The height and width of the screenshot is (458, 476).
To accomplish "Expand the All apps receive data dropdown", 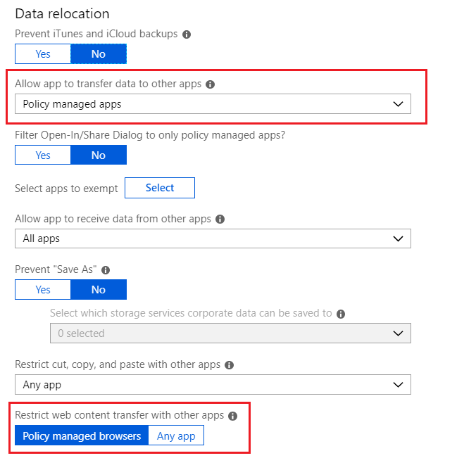I will (x=213, y=238).
